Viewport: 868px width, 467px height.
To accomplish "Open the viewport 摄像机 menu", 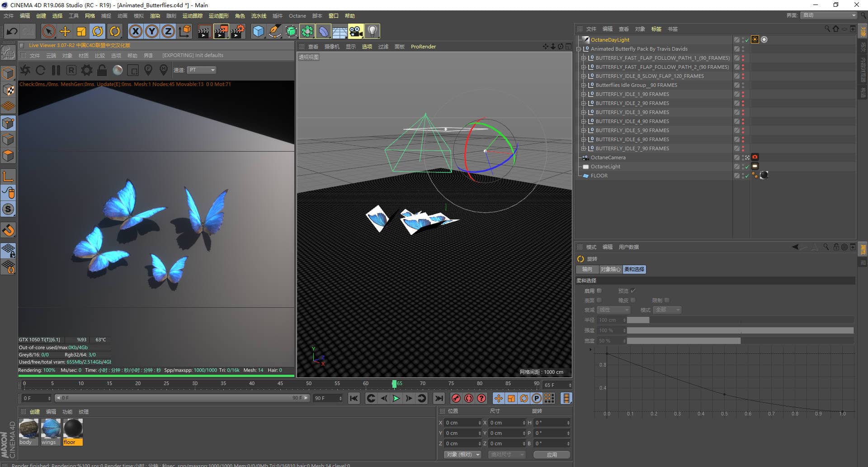I will coord(332,47).
